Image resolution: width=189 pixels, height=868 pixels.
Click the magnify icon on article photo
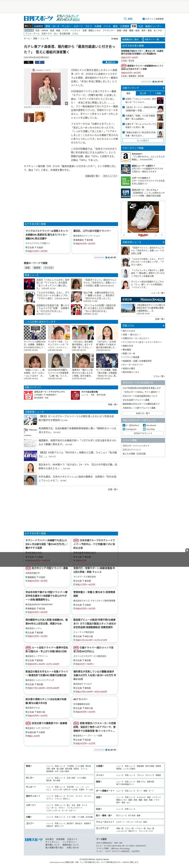(x=66, y=103)
